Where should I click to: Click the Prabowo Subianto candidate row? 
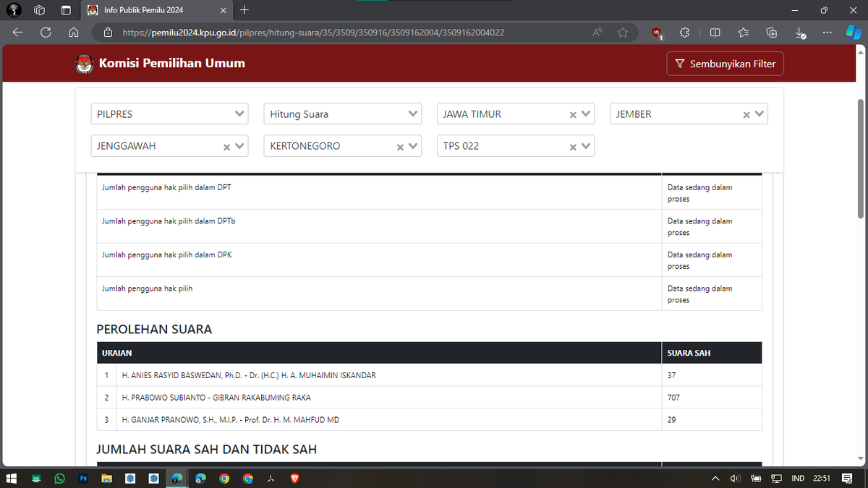coord(429,398)
